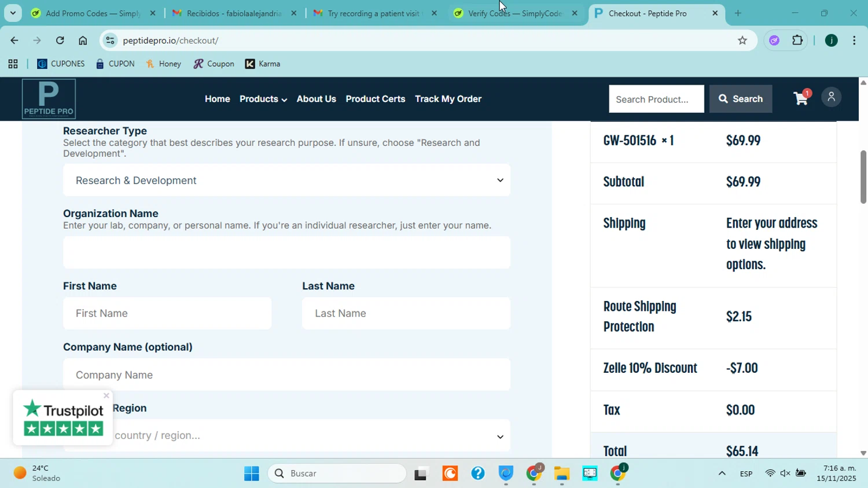
Task: Click the ESP language indicator
Action: [x=746, y=474]
